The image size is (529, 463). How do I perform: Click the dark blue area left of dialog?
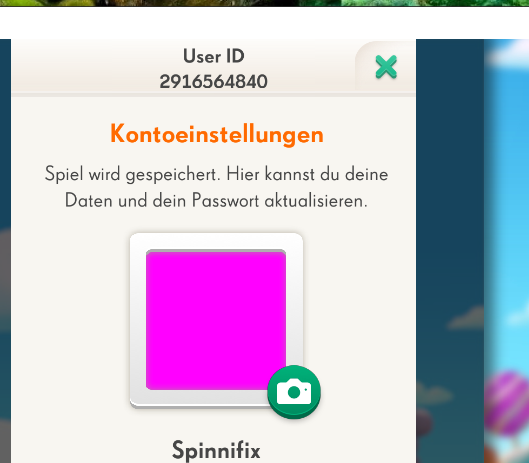[x=5, y=135]
